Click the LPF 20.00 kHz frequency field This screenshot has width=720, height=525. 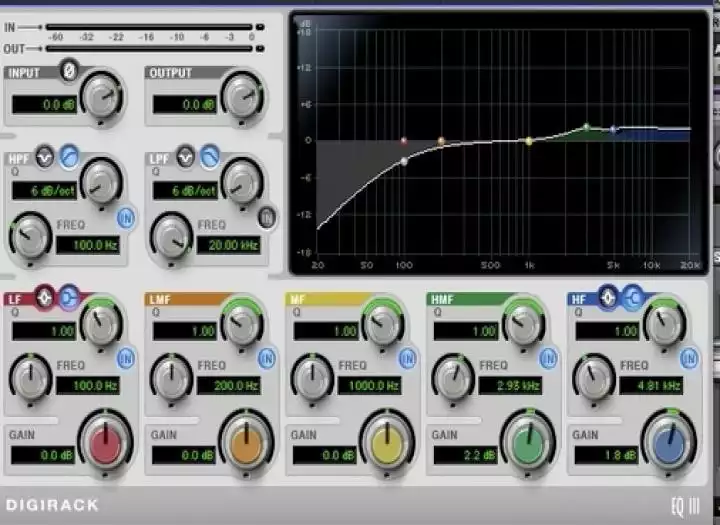coord(229,245)
